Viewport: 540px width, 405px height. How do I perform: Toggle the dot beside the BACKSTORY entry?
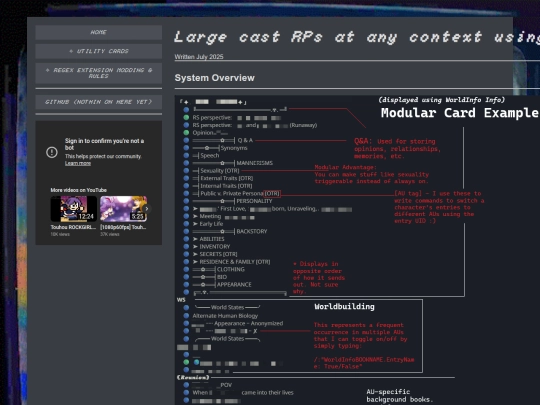point(186,231)
